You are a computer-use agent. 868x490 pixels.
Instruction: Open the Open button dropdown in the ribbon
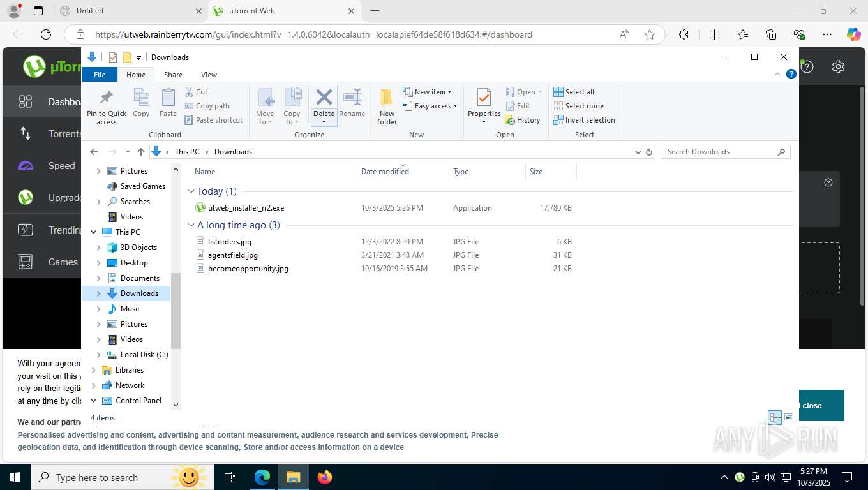pos(540,92)
